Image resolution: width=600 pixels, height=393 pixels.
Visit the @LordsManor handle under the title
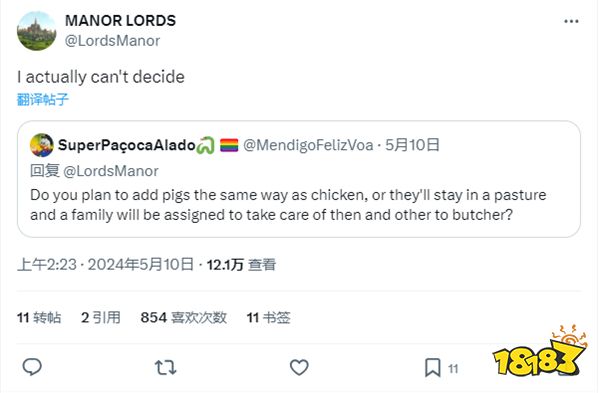(x=112, y=41)
